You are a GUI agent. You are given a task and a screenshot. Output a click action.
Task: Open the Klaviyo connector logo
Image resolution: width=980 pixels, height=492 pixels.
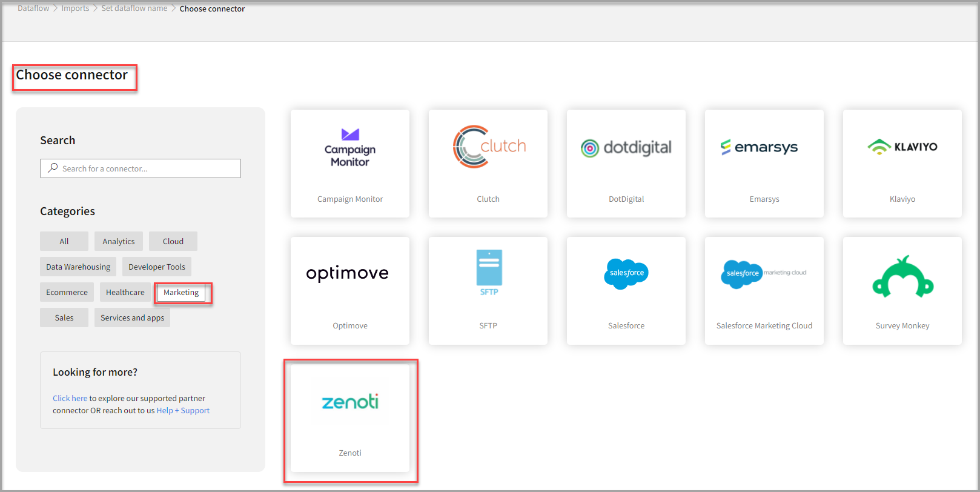(x=902, y=147)
